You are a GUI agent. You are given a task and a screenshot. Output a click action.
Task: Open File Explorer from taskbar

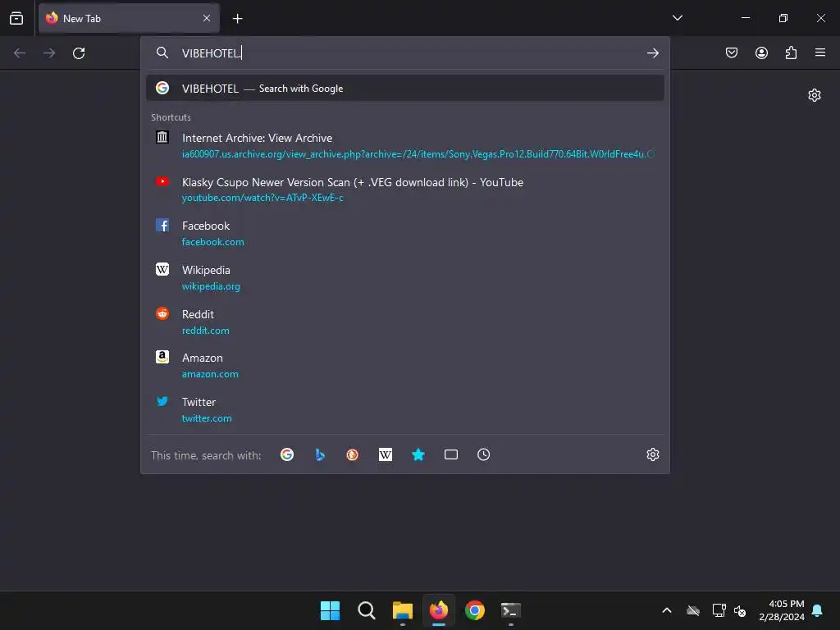(402, 610)
